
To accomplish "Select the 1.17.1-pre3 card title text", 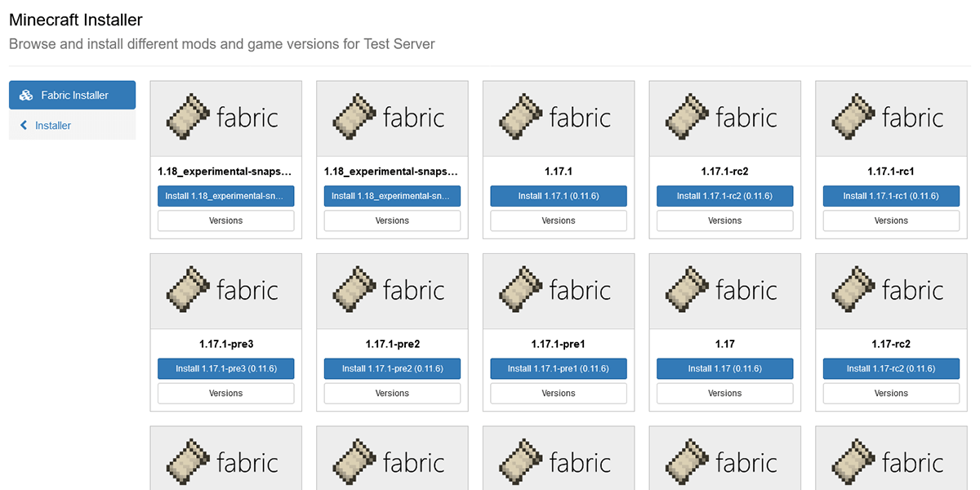I will tap(226, 345).
